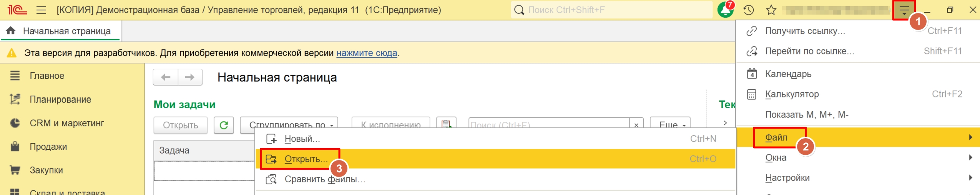This screenshot has height=195, width=980.
Task: Click the forward navigation arrow
Action: [x=190, y=77]
